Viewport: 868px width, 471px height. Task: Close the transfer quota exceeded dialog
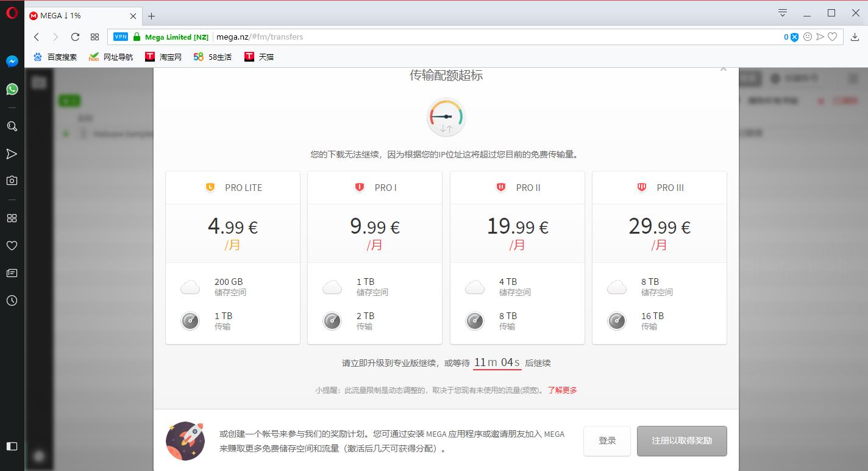pos(724,70)
